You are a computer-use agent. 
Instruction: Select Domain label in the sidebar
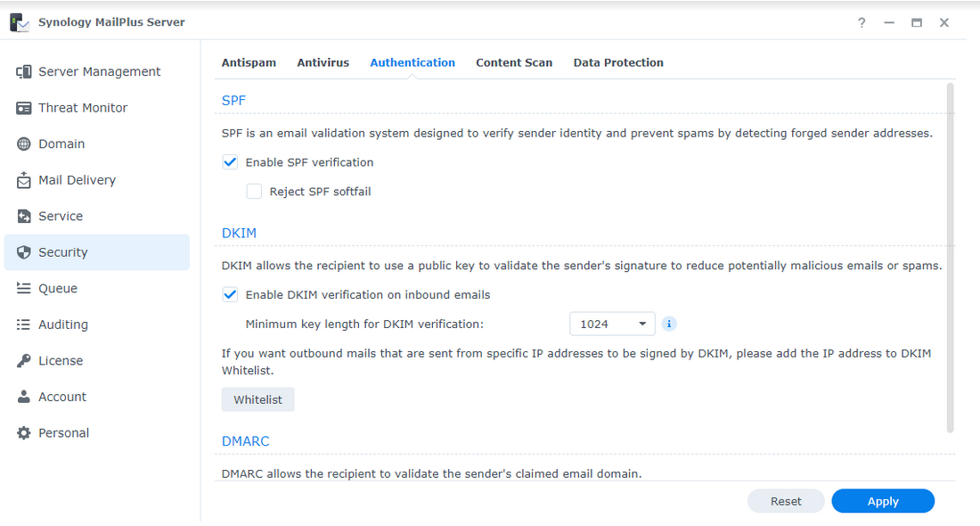point(61,144)
